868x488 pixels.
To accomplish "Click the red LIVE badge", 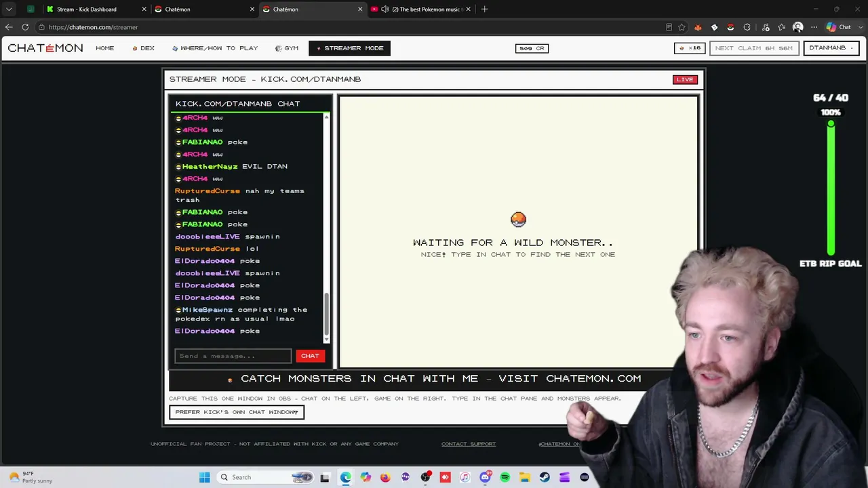I will click(x=685, y=79).
